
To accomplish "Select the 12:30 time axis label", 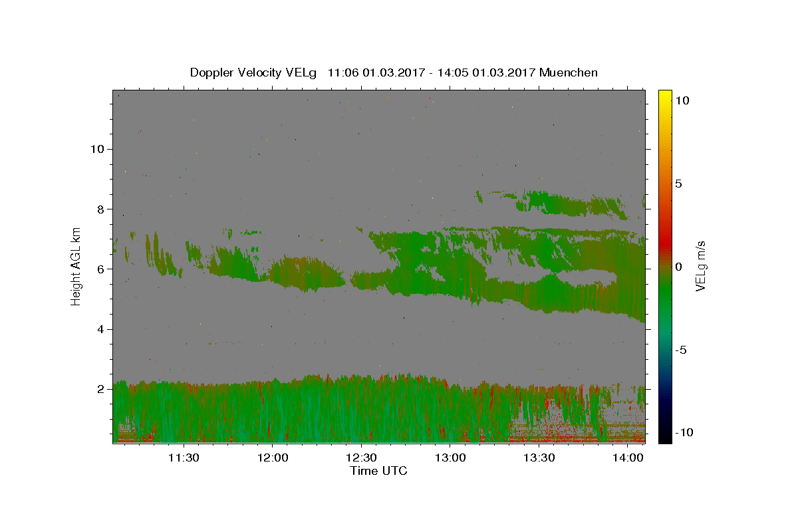I will coord(361,458).
